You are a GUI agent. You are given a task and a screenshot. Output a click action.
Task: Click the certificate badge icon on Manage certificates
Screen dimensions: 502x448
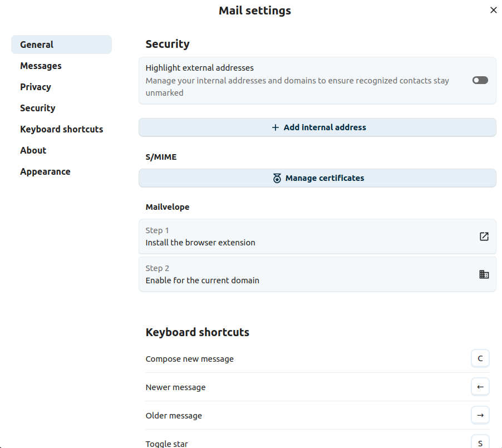(x=277, y=179)
